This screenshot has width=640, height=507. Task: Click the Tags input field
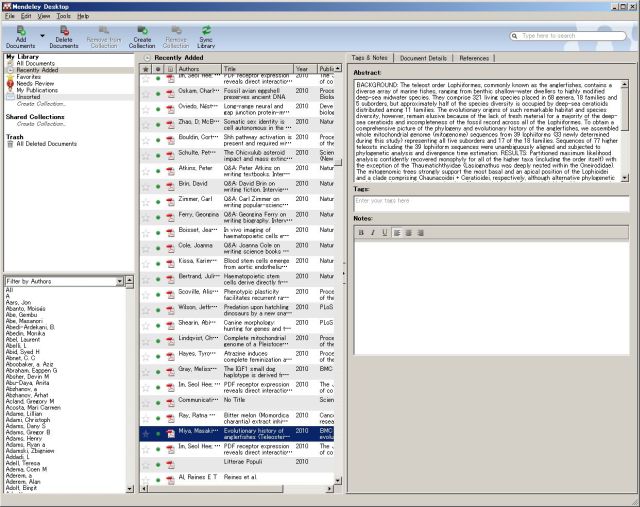tap(491, 203)
